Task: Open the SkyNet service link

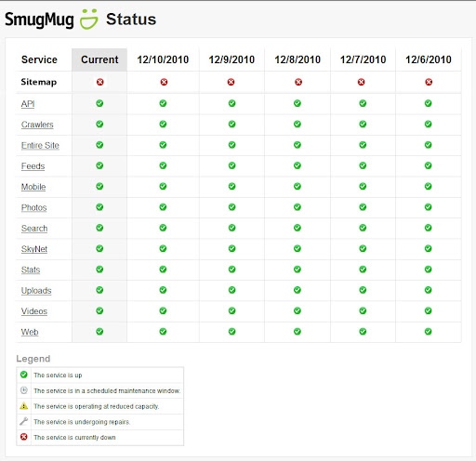Action: [34, 249]
